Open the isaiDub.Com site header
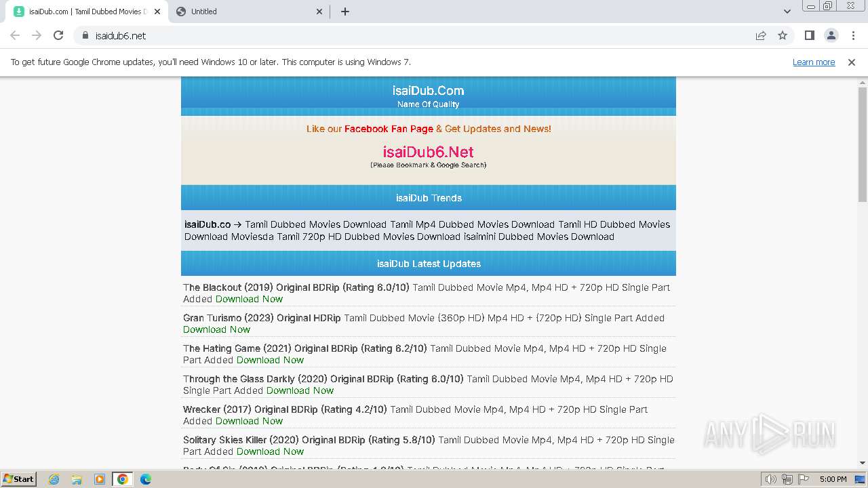This screenshot has width=868, height=488. pos(428,90)
